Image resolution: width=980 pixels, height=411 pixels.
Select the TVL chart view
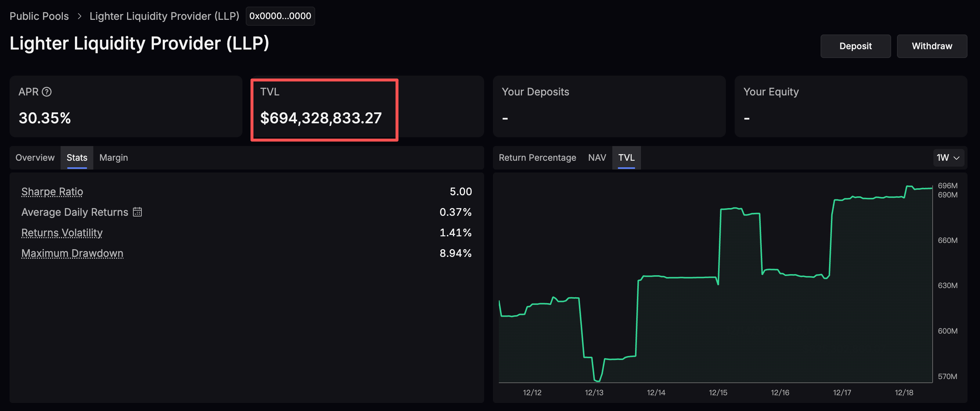click(626, 157)
